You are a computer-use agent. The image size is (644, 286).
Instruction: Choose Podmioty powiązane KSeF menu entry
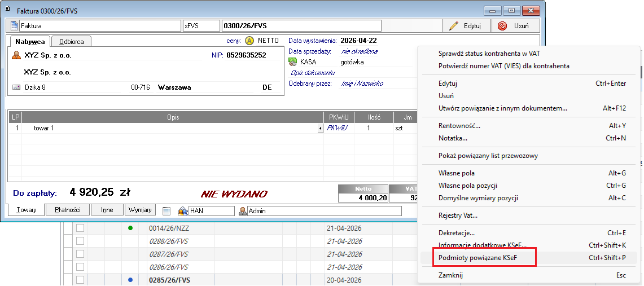(477, 258)
